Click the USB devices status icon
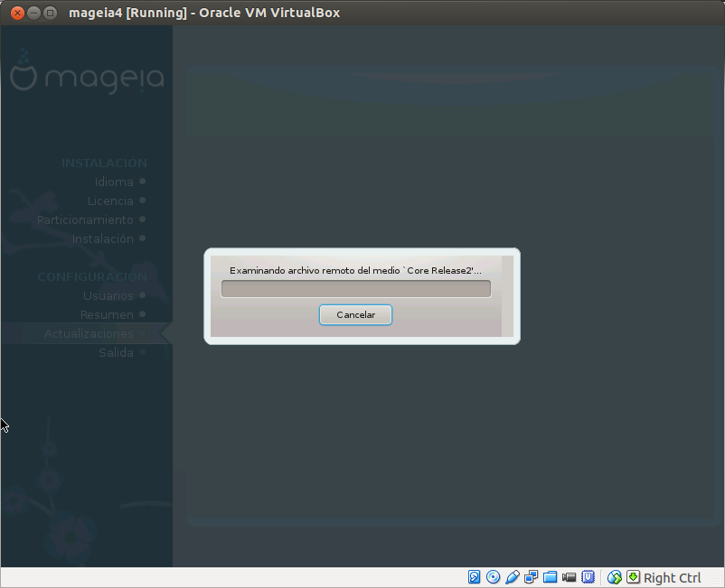Screen dimensions: 725x588 pos(588,576)
